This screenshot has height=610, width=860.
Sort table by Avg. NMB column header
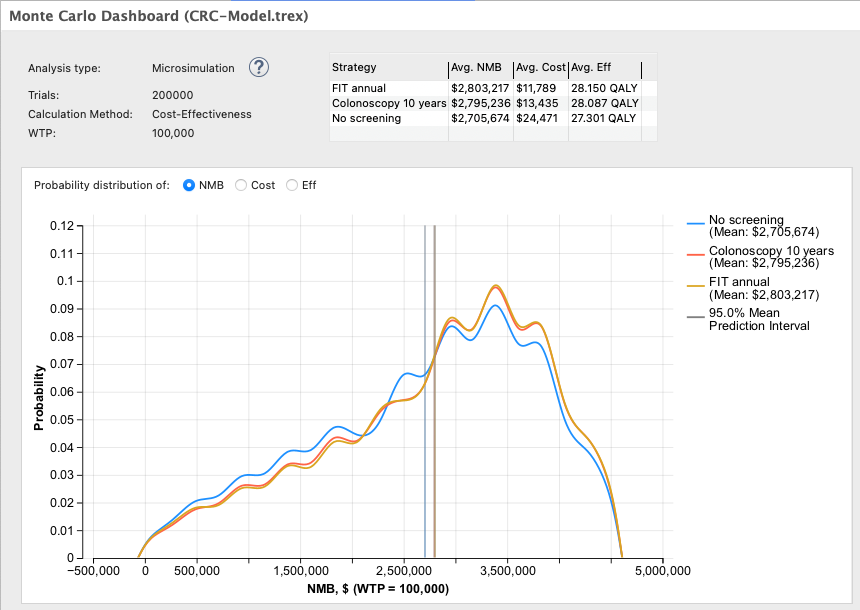click(x=481, y=67)
